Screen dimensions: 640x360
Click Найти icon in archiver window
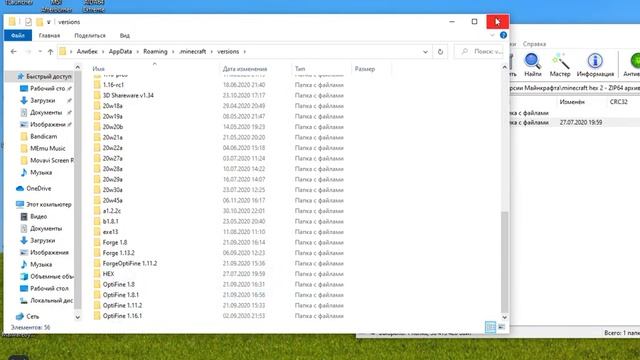(533, 65)
